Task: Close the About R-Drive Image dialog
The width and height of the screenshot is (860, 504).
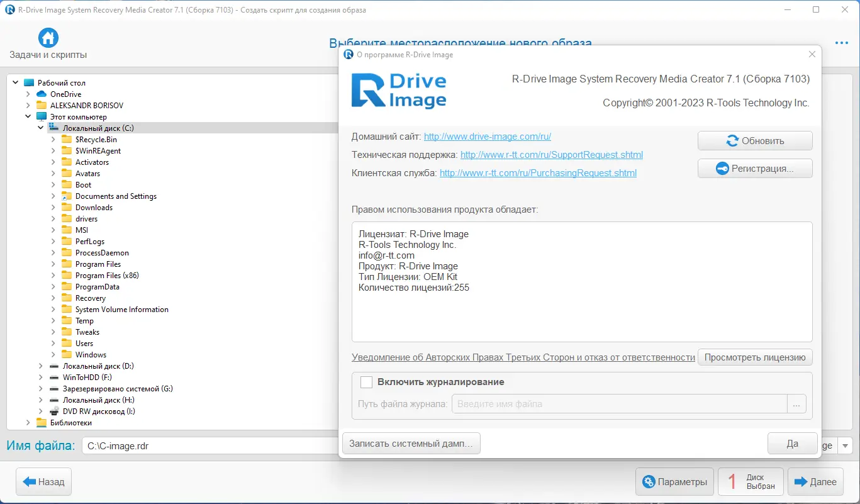Action: 812,55
